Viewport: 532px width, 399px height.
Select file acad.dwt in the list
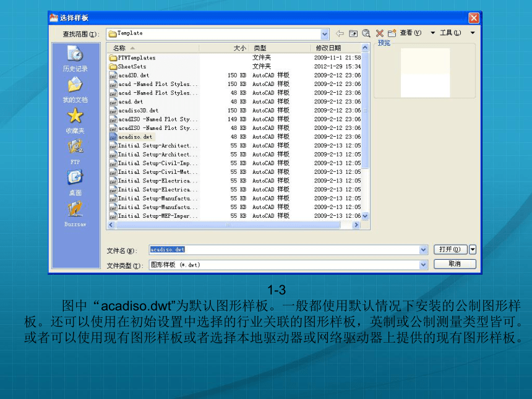[131, 102]
